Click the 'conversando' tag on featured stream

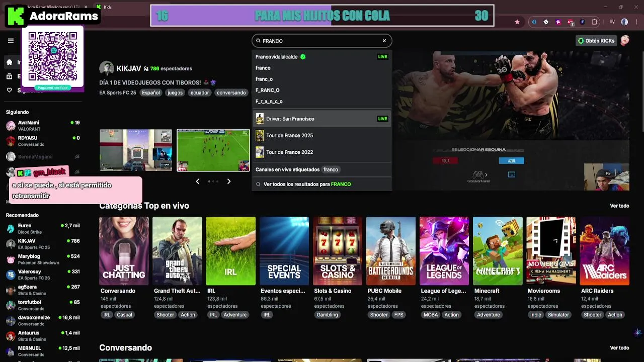tap(231, 93)
